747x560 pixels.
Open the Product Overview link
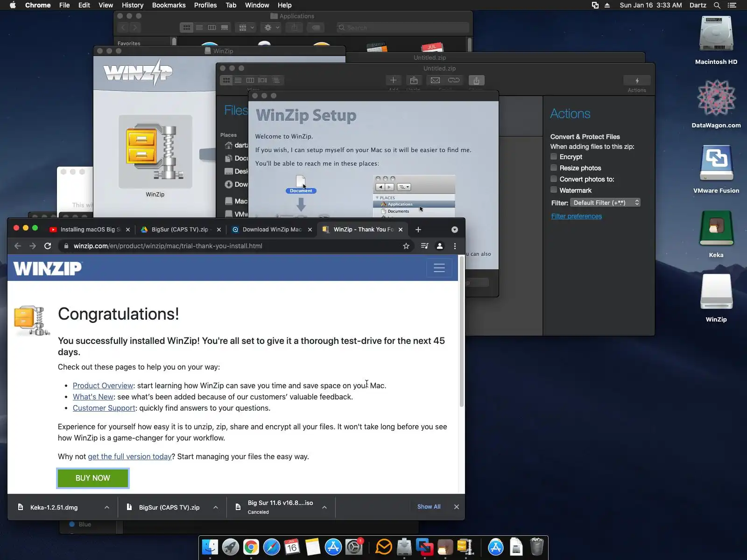pos(103,385)
